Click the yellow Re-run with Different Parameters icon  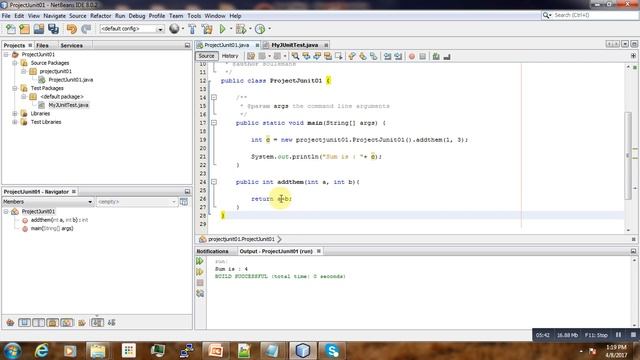pyautogui.click(x=200, y=272)
